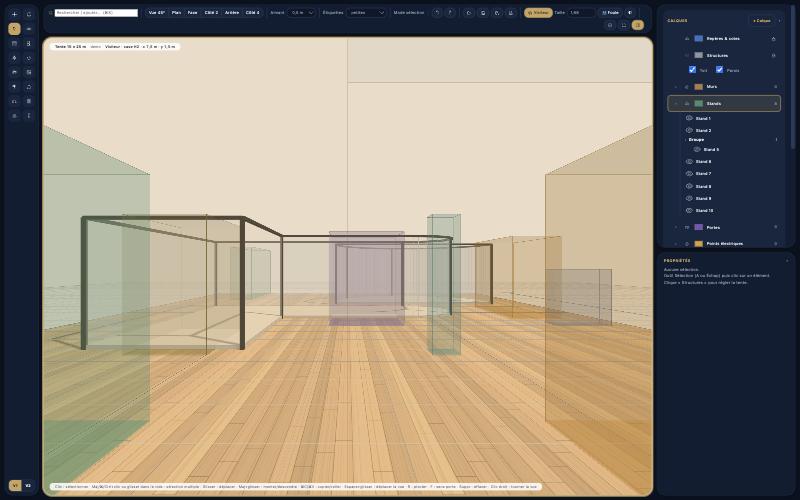Image resolution: width=800 pixels, height=500 pixels.
Task: Click the contrast half-circle icon beside Foule
Action: (630, 13)
